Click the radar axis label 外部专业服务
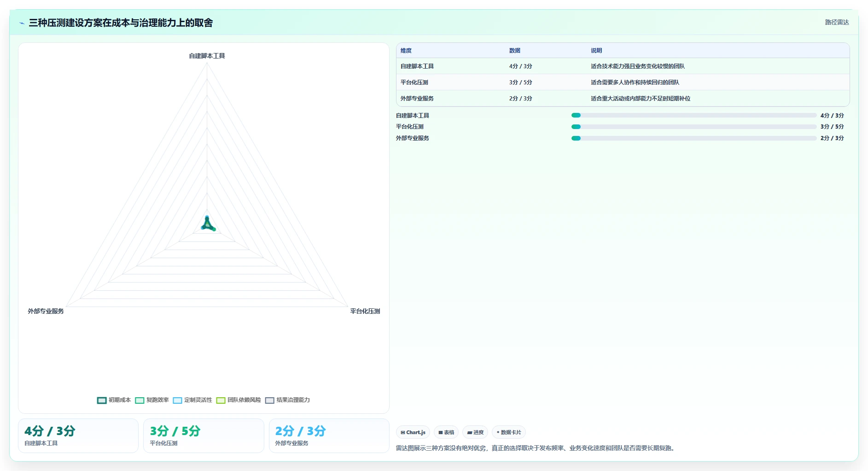This screenshot has width=868, height=471. click(46, 311)
